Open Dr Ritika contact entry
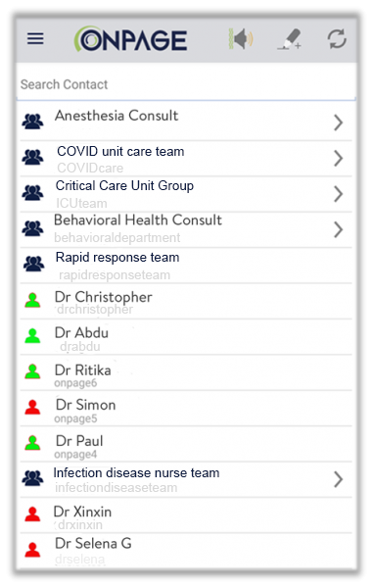This screenshot has width=373, height=588. click(186, 373)
